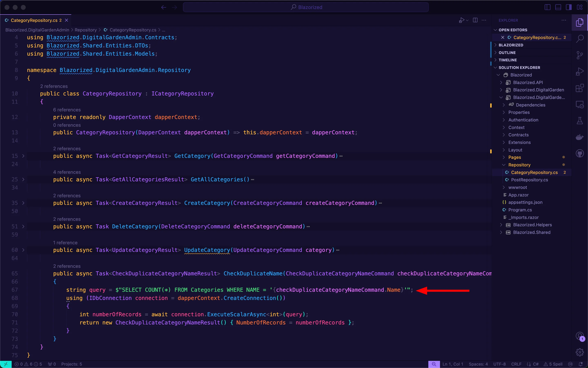This screenshot has width=588, height=368.
Task: Expand the Outline section
Action: pyautogui.click(x=531, y=53)
